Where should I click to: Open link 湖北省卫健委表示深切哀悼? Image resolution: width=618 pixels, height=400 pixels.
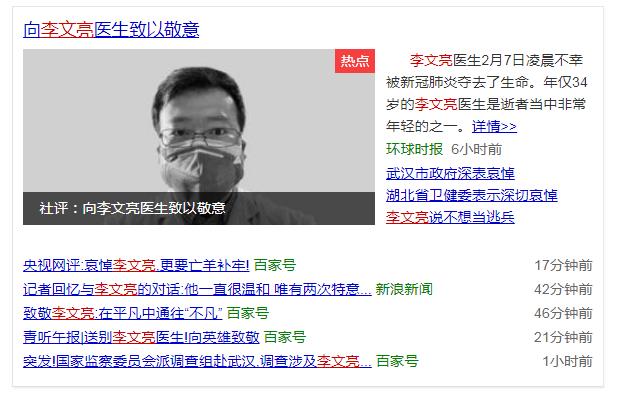[x=472, y=195]
